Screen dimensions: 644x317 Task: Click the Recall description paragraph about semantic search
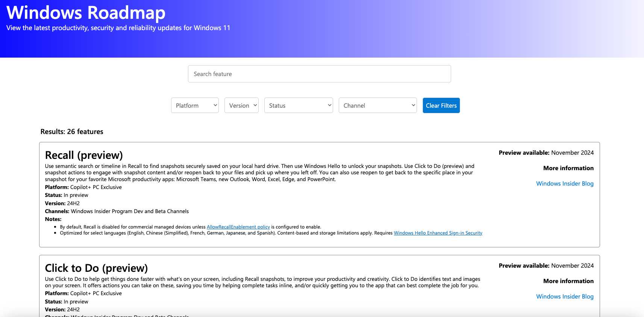click(260, 173)
